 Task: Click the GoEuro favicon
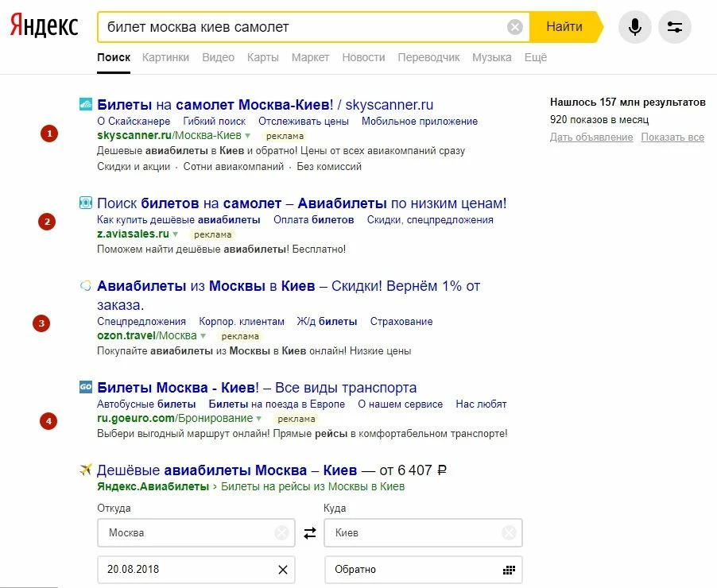(x=86, y=387)
